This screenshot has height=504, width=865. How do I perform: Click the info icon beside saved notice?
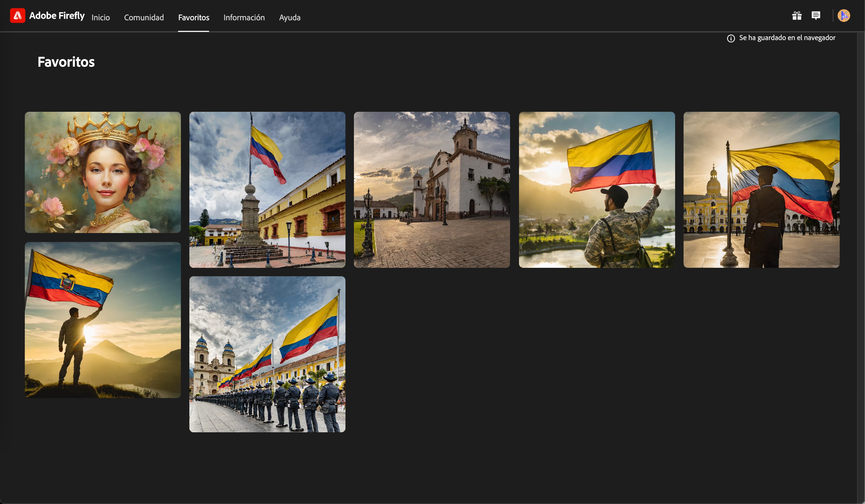[x=731, y=38]
